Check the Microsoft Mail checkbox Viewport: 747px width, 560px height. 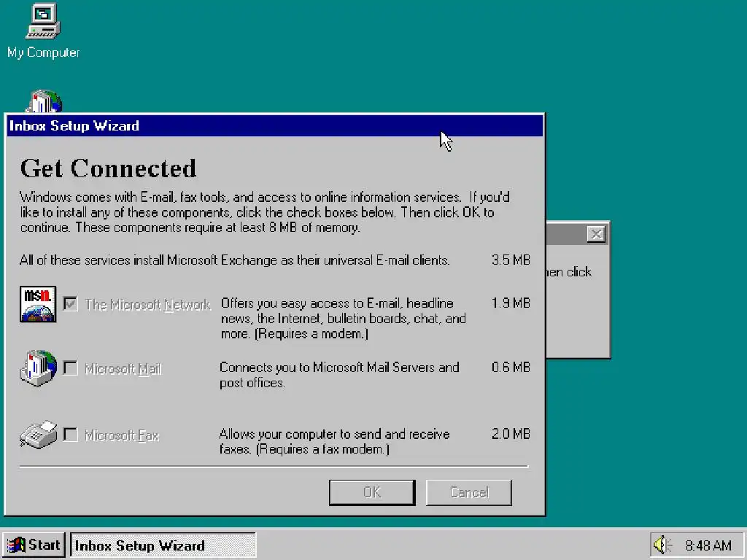71,368
